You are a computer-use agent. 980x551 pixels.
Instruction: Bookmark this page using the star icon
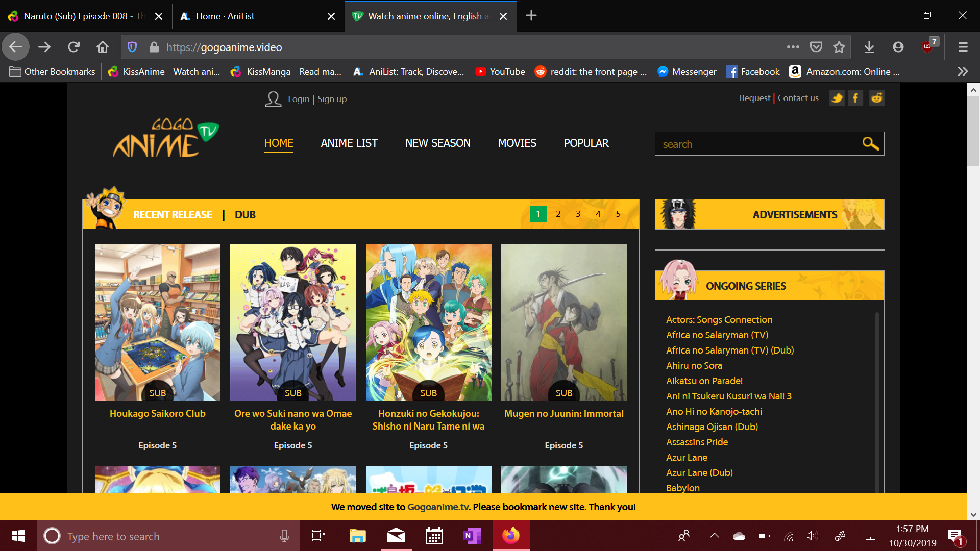tap(839, 47)
